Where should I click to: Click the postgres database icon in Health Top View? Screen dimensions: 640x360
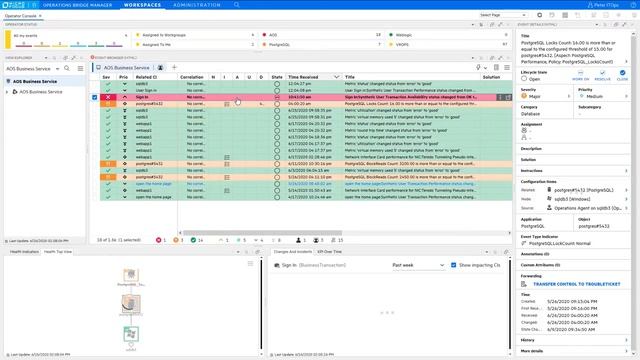131,303
